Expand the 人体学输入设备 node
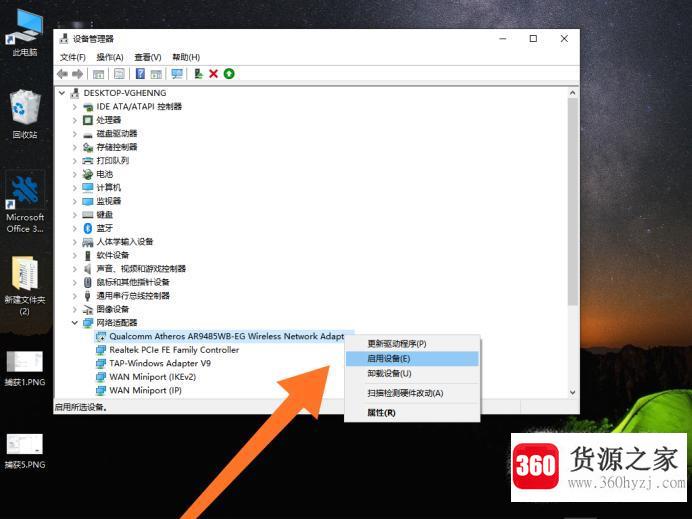692x519 pixels. click(x=75, y=242)
